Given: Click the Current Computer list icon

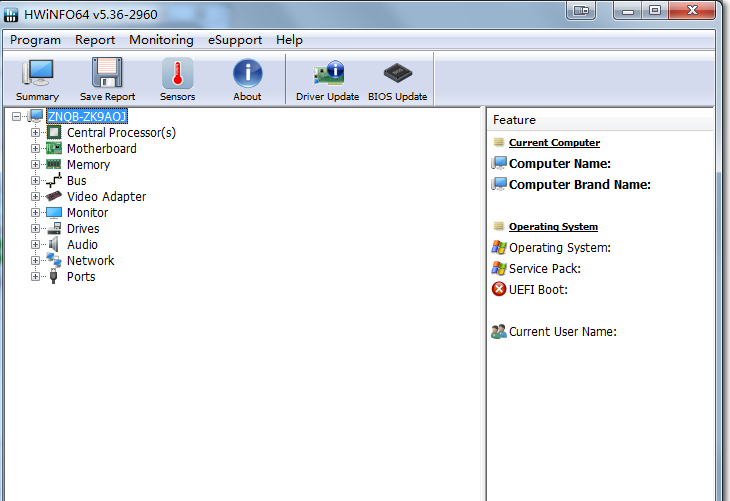Looking at the screenshot, I should (499, 142).
